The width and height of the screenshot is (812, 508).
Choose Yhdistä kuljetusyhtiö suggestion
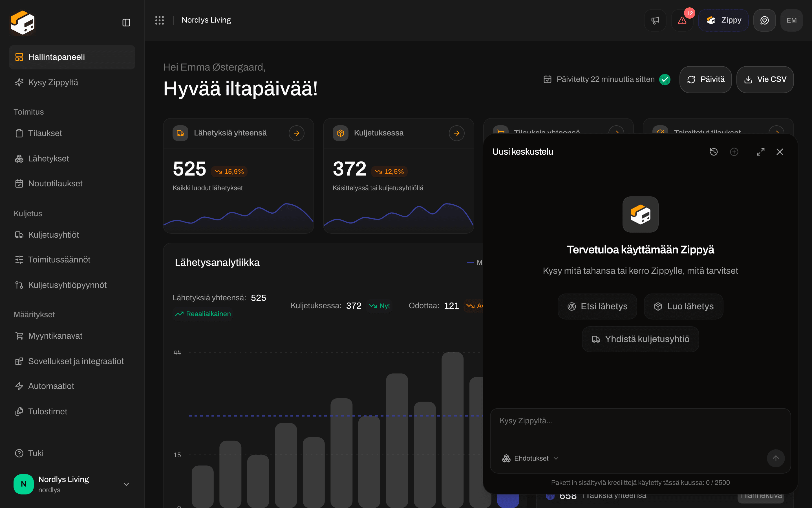click(640, 339)
